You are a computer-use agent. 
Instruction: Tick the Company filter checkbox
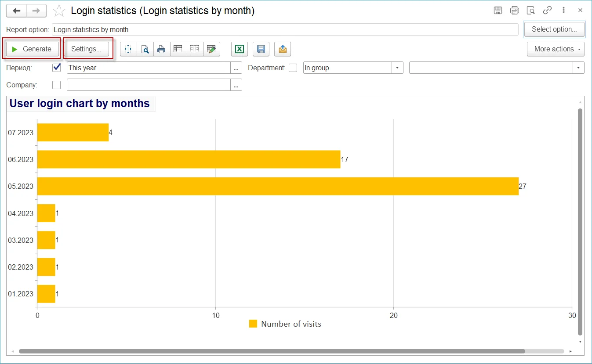[56, 85]
